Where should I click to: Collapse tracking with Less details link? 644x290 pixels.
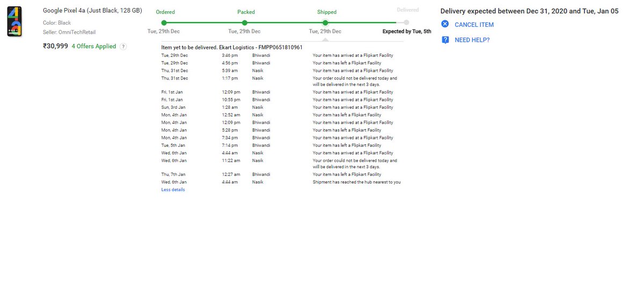click(x=173, y=190)
